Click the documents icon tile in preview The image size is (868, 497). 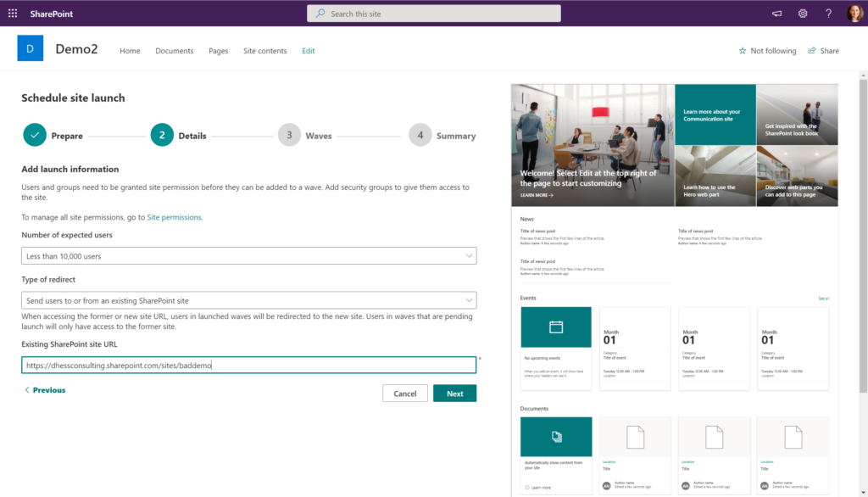click(556, 437)
